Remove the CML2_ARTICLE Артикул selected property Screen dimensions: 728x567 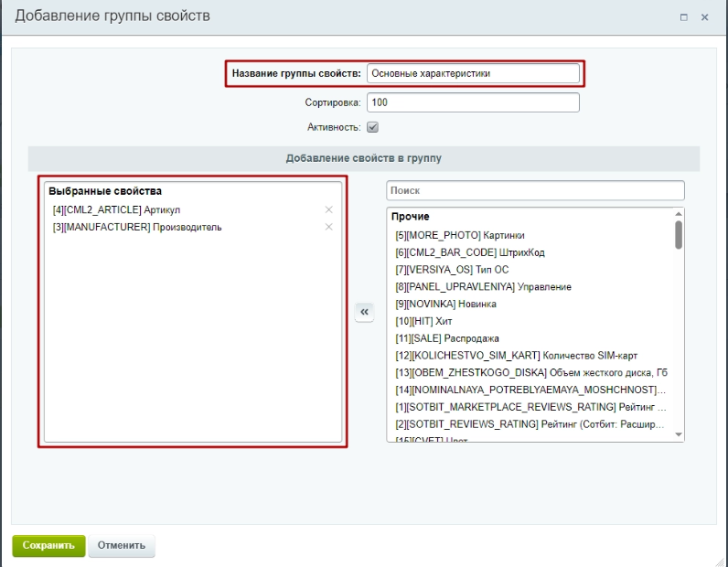(x=329, y=210)
